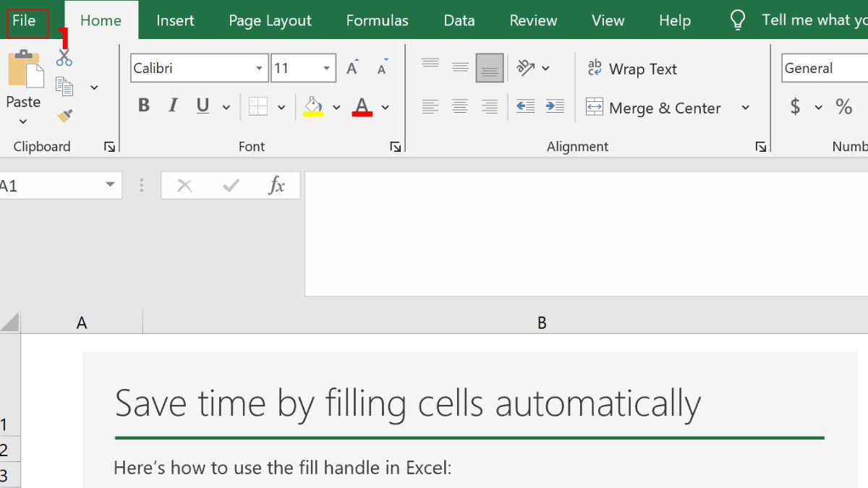Open the File menu
Image resolution: width=868 pixels, height=488 pixels.
pos(26,20)
